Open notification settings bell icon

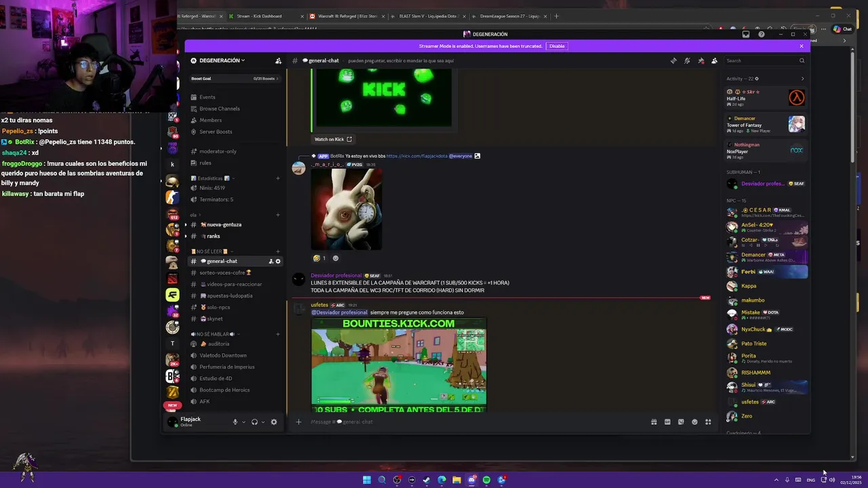point(687,60)
